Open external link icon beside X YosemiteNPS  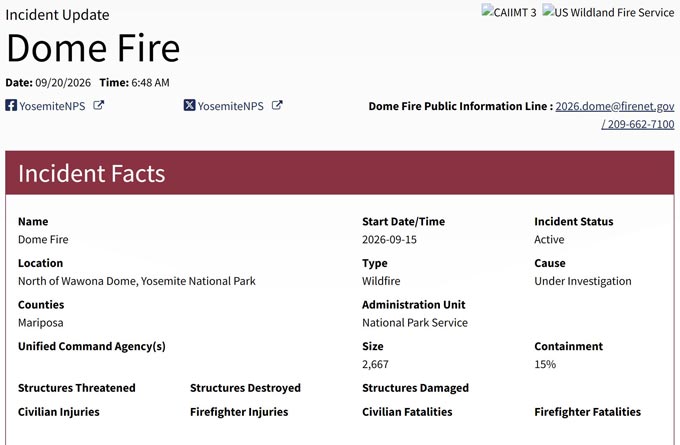[x=277, y=105]
